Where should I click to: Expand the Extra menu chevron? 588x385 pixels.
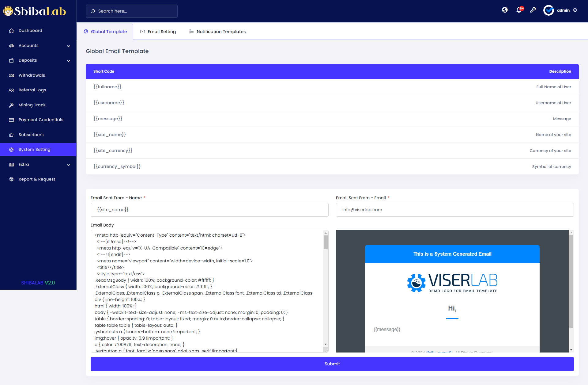click(x=68, y=165)
